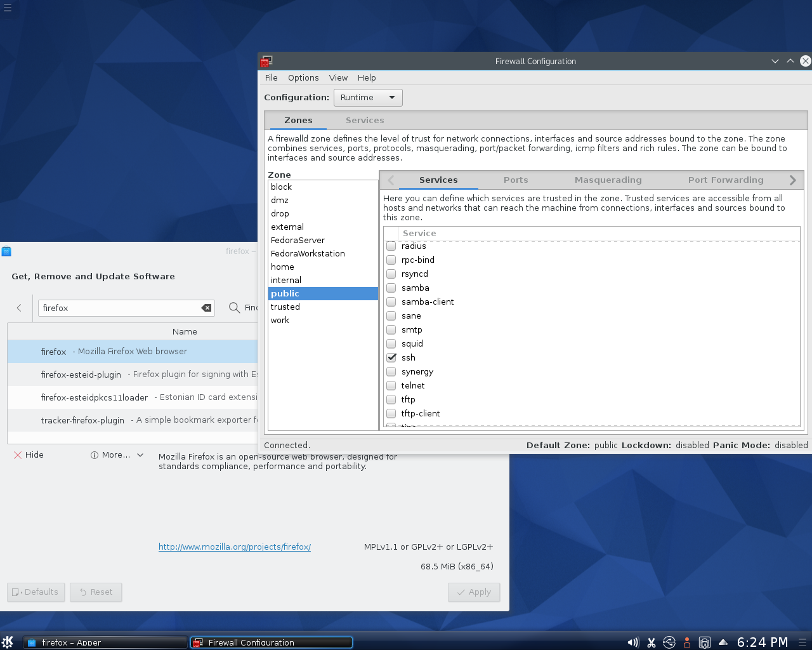The height and width of the screenshot is (650, 812).
Task: Clear the firefox search field in Apper
Action: click(206, 308)
